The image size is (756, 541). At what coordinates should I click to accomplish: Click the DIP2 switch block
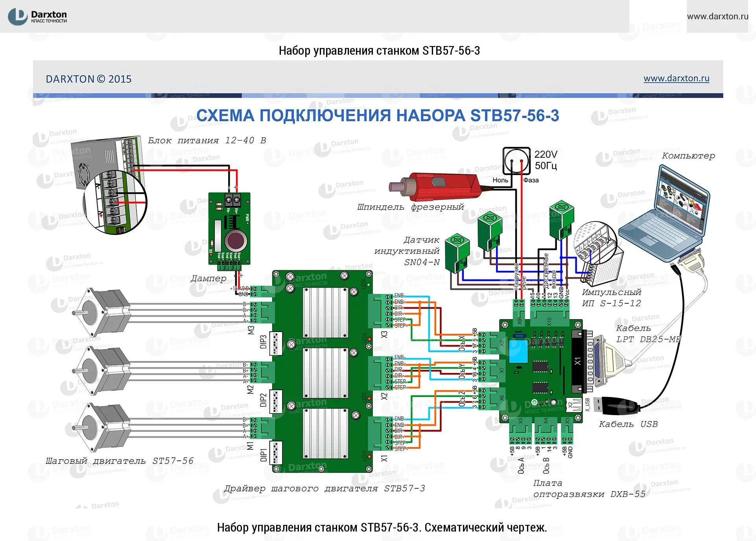click(276, 401)
